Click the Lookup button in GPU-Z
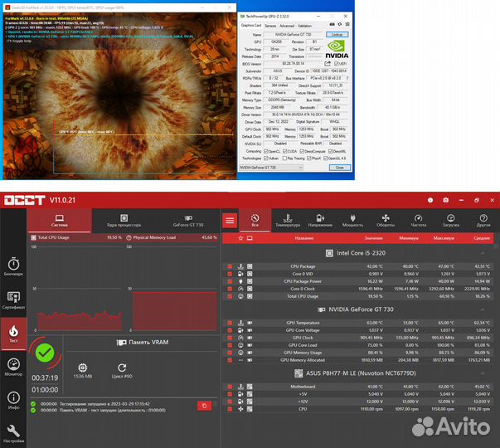The width and height of the screenshot is (500, 448). (337, 35)
